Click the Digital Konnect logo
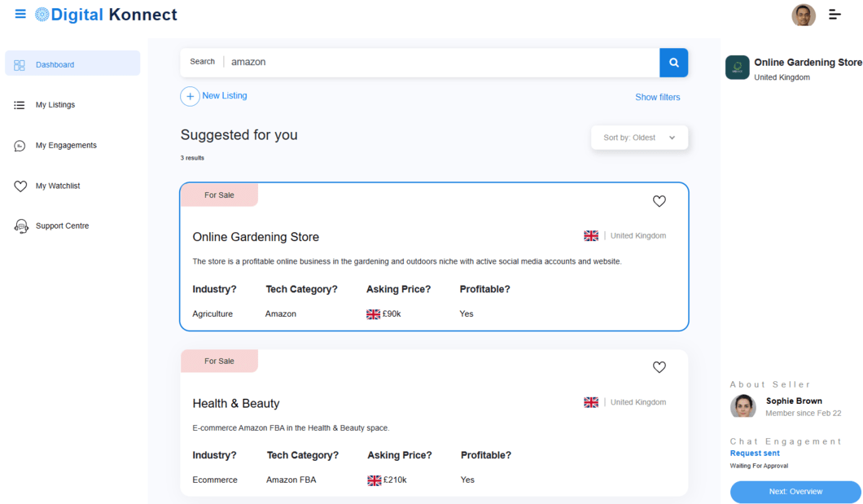The height and width of the screenshot is (504, 863). point(106,15)
